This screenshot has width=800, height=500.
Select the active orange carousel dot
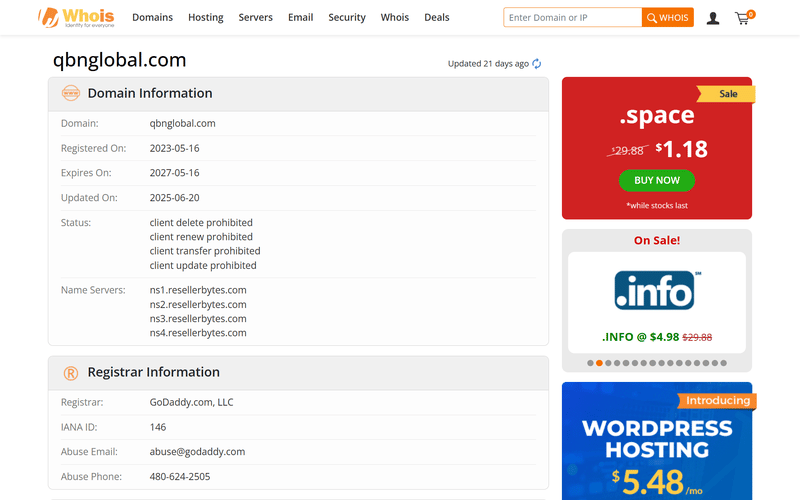pos(599,363)
